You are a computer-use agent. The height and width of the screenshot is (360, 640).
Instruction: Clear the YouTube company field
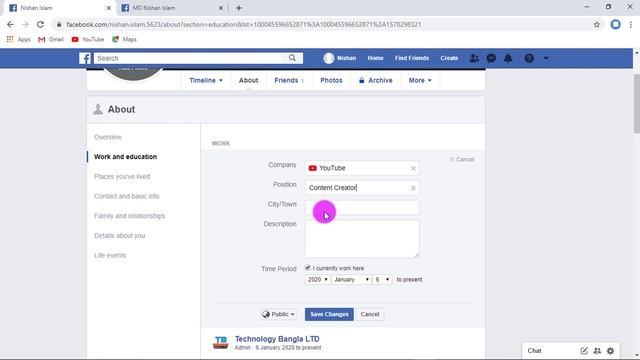click(x=413, y=168)
